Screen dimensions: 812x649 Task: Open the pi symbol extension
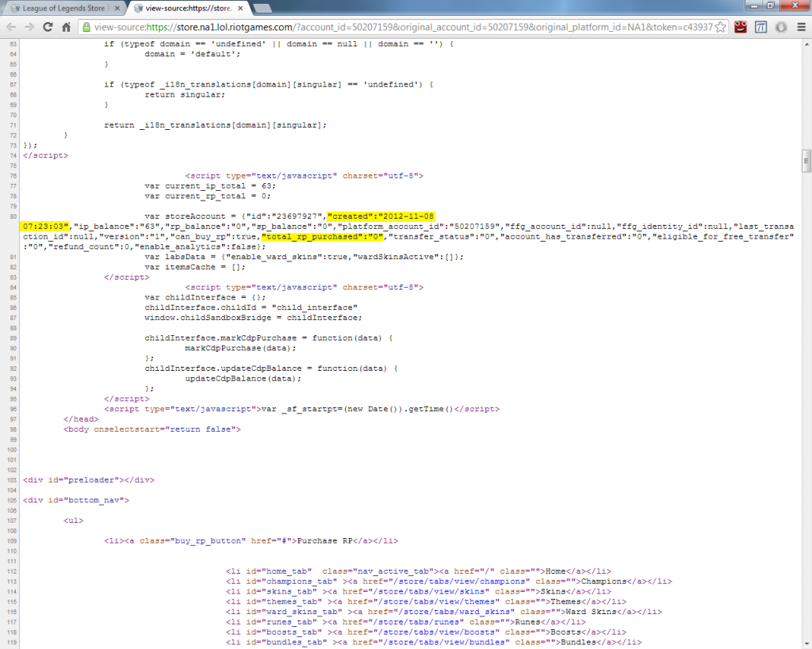coord(760,26)
